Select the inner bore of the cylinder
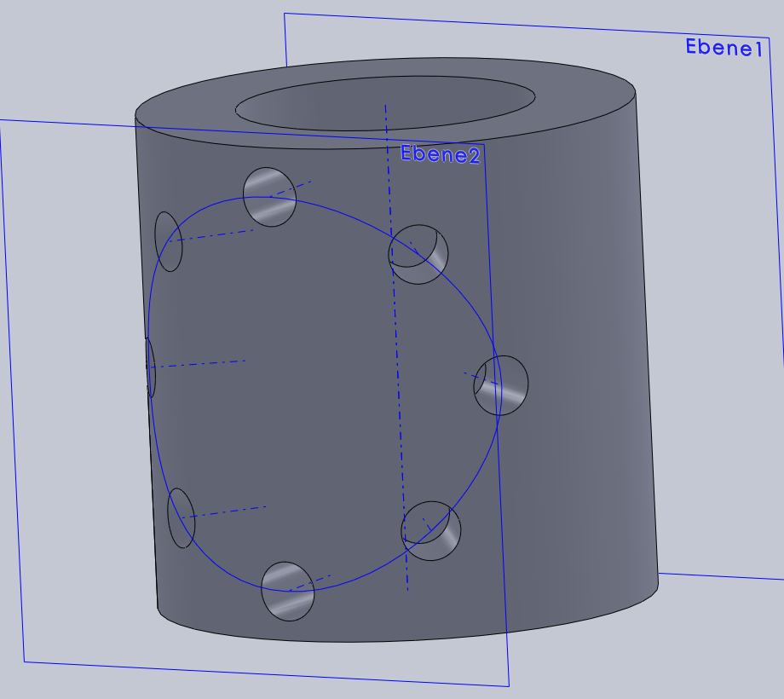Image resolution: width=784 pixels, height=699 pixels. tap(385, 103)
